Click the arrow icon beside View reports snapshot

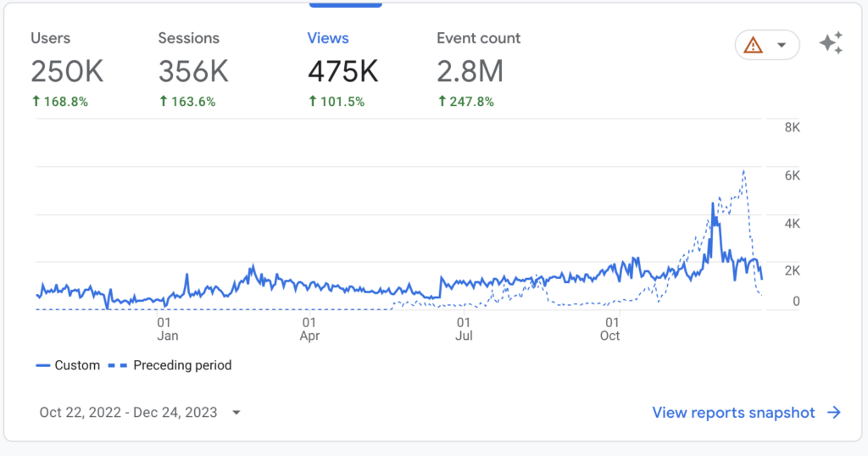(834, 413)
